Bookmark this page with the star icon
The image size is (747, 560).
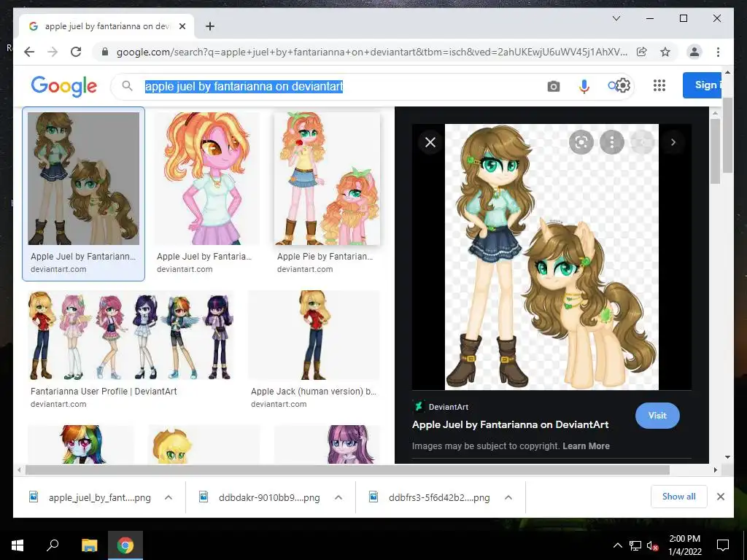[x=665, y=52]
